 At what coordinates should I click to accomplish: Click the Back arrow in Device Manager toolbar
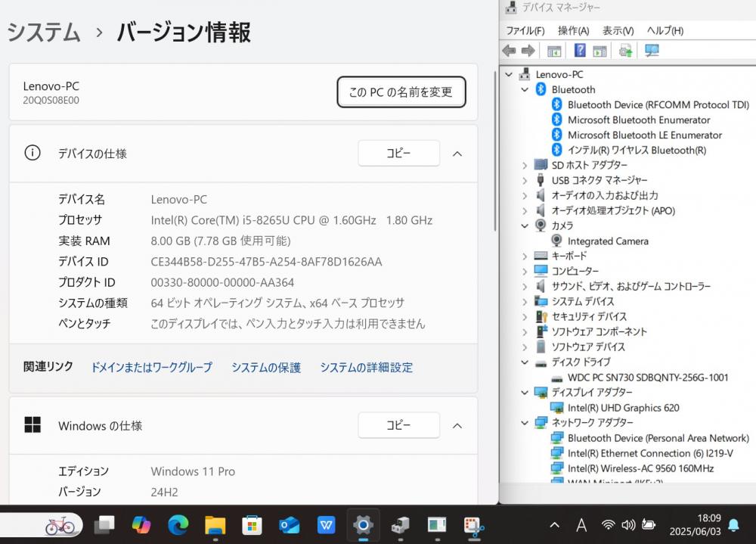(509, 50)
